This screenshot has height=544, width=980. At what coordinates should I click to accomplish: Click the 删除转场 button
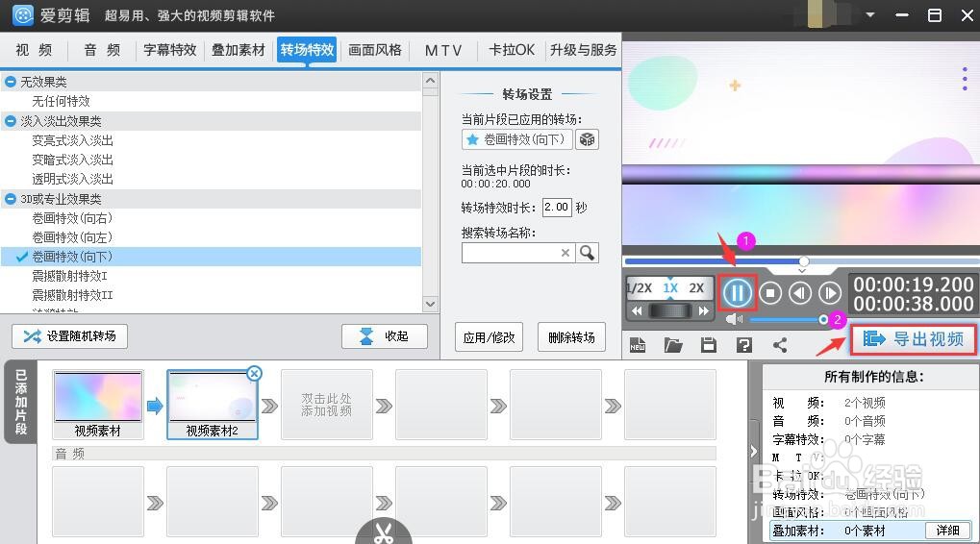pos(571,337)
